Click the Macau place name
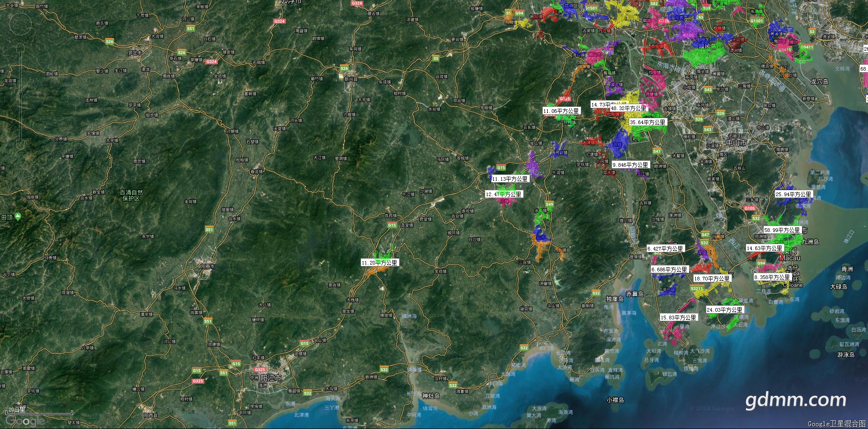868x429 pixels. [x=790, y=258]
